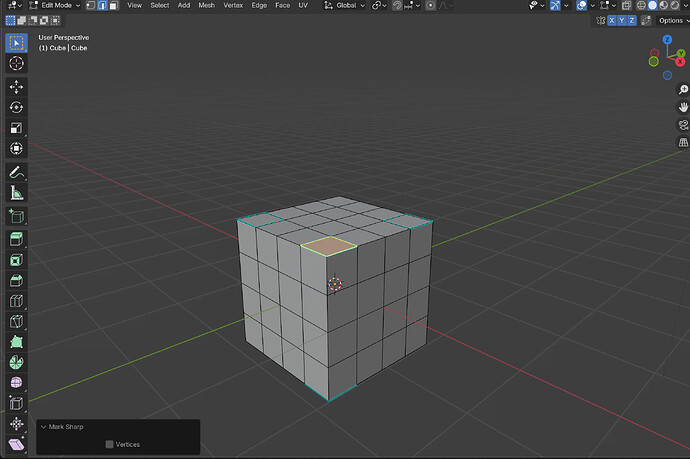Set selection mode to extend
The image size is (690, 459).
point(22,21)
